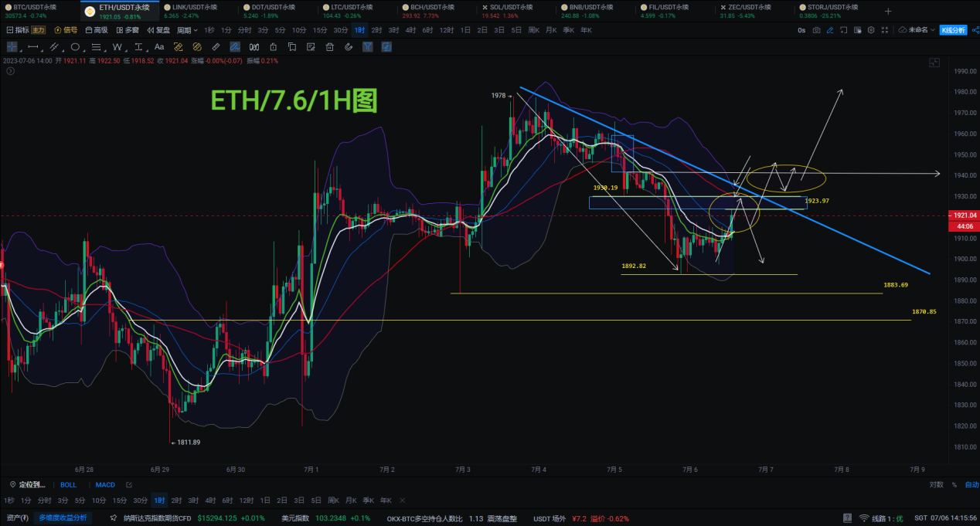Click the Aa text label tool
Viewport: 980px width, 526px height.
point(159,47)
